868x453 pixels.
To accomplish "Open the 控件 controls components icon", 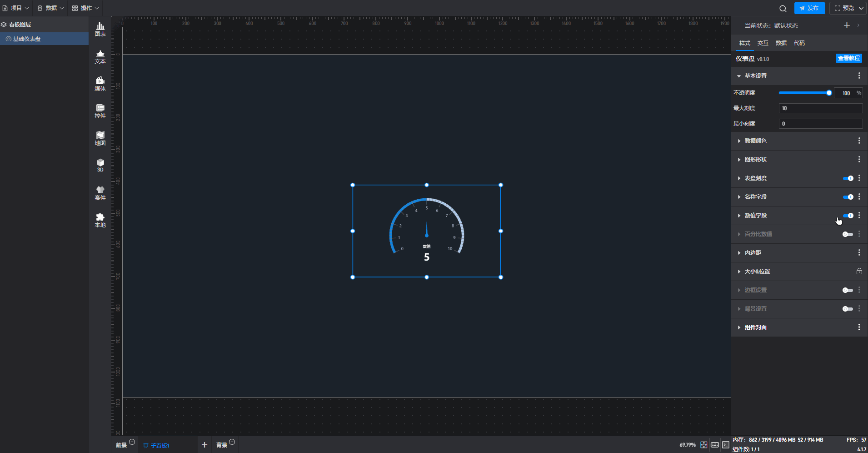I will coord(100,111).
